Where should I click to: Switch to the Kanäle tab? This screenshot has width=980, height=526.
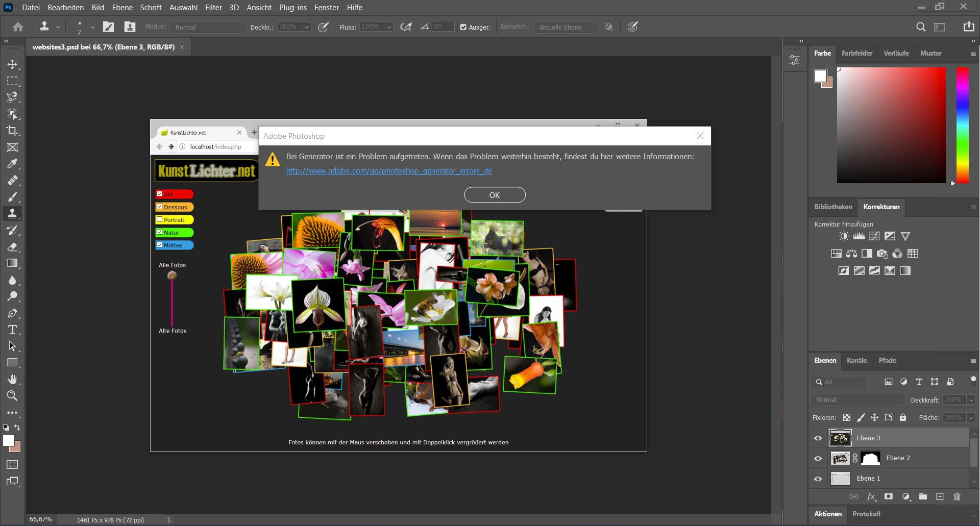click(856, 360)
